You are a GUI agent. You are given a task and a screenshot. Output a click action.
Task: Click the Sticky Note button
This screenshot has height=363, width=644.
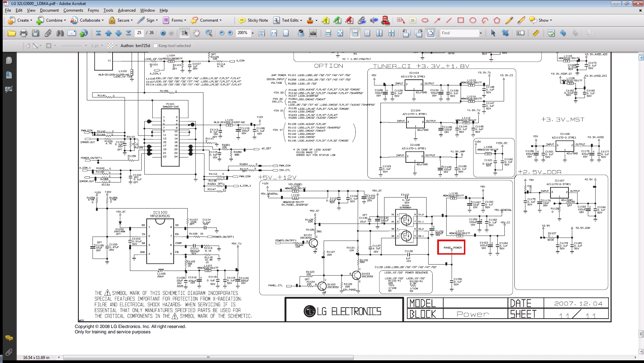[254, 20]
